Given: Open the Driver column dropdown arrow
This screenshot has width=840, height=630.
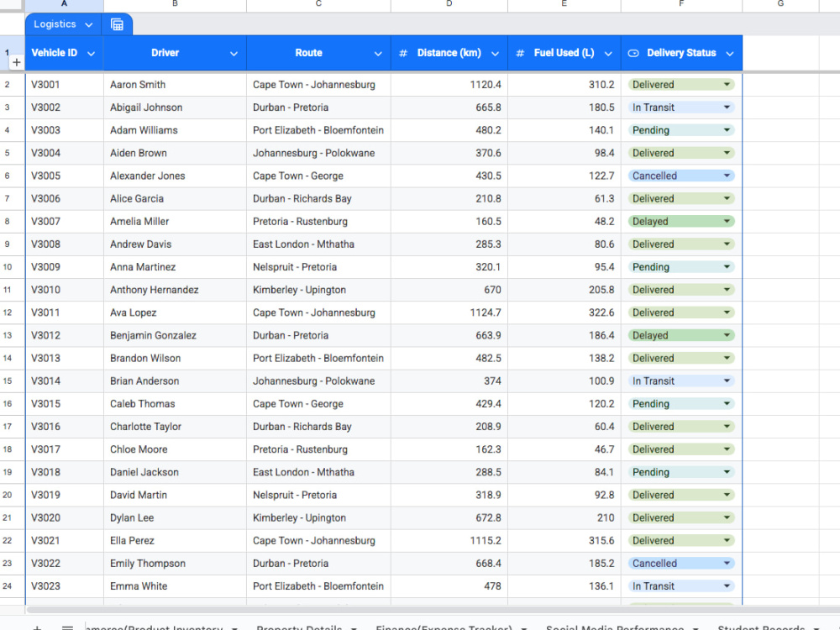Looking at the screenshot, I should (x=234, y=54).
